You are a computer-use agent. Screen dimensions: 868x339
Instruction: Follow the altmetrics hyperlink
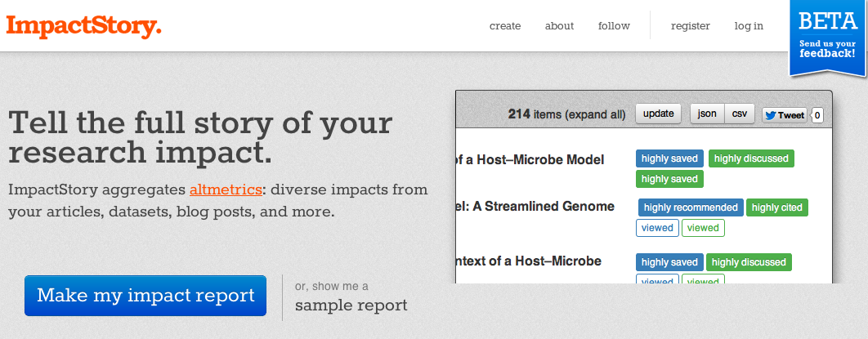tap(226, 190)
